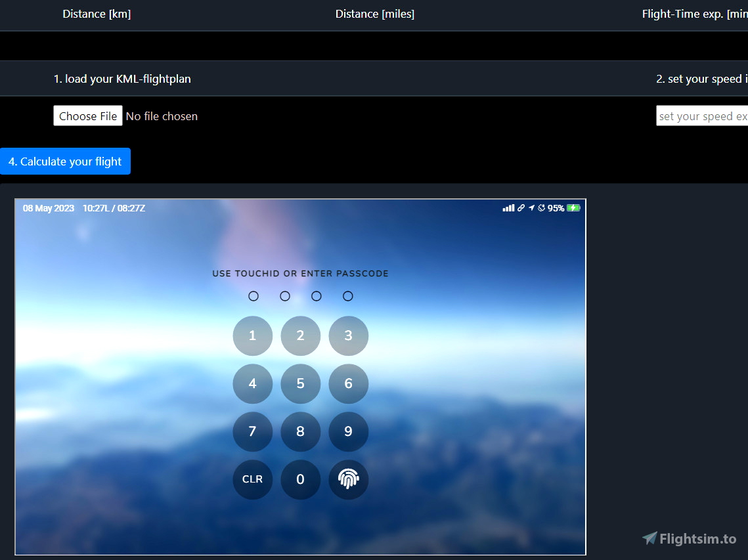Click the location arrow icon in the status bar
The image size is (748, 560).
(x=531, y=208)
